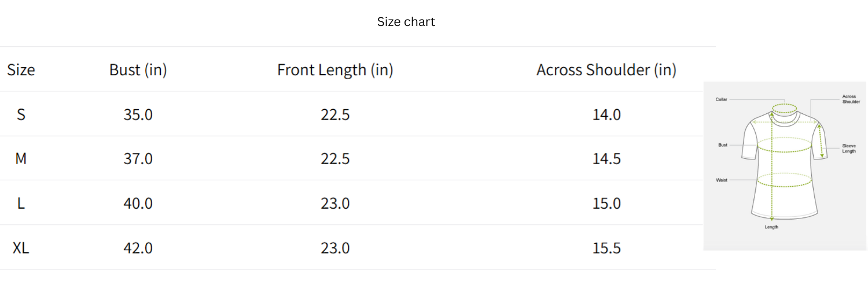This screenshot has width=868, height=289.
Task: Click the 40.0 bust value
Action: coord(138,203)
